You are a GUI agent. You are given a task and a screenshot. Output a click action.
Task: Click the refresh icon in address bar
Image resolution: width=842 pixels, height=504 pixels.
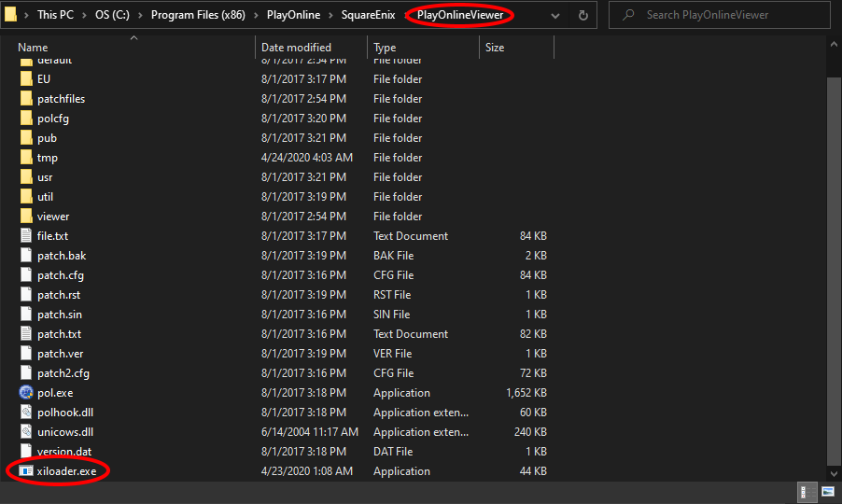(x=583, y=16)
